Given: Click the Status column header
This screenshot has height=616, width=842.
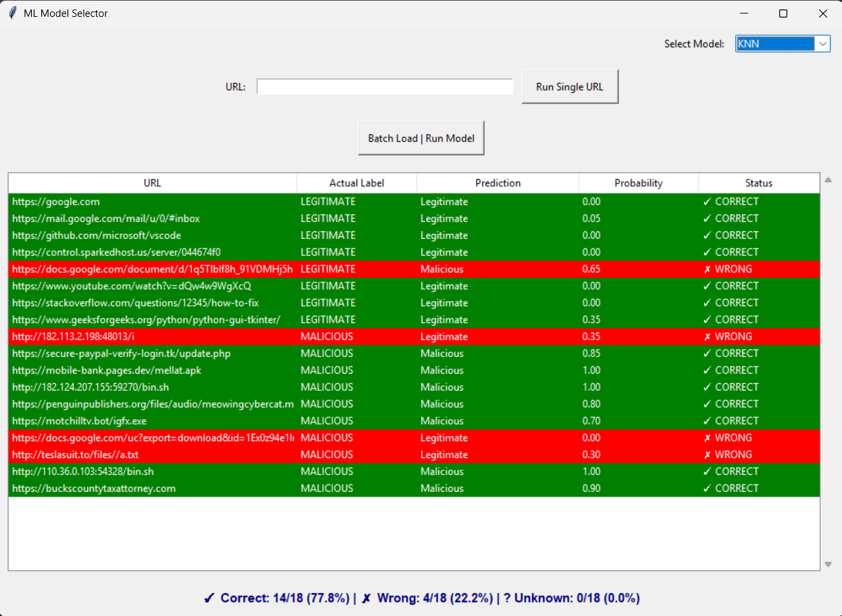Looking at the screenshot, I should (758, 183).
